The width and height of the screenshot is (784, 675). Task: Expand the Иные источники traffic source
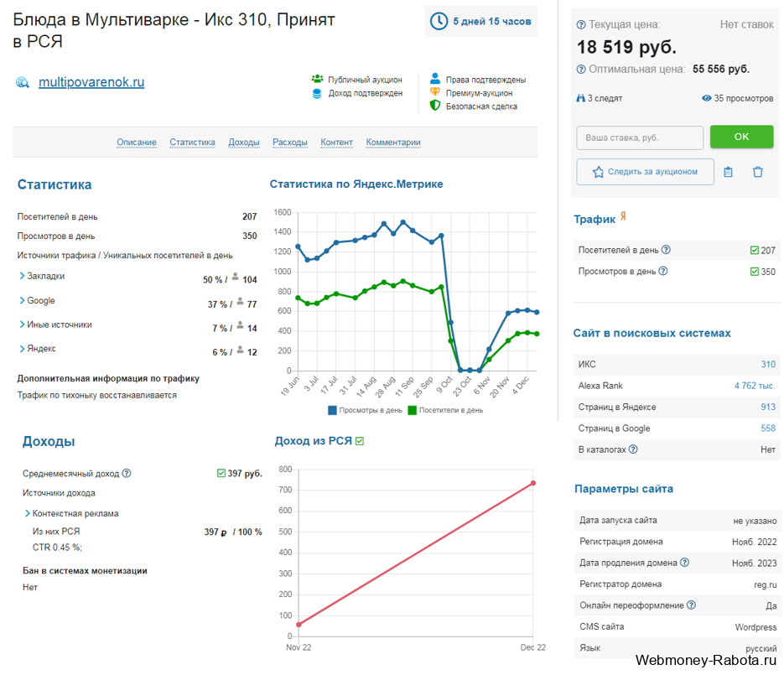coord(22,325)
